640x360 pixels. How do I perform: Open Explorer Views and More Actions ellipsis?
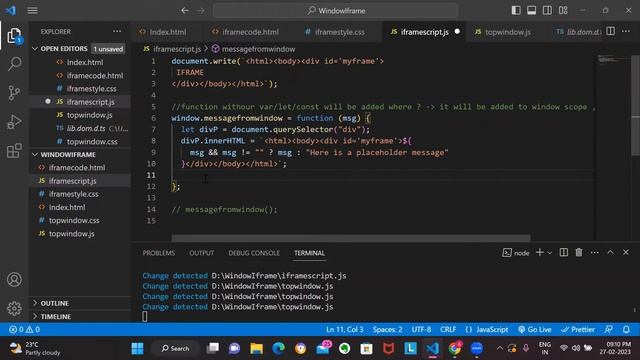117,31
